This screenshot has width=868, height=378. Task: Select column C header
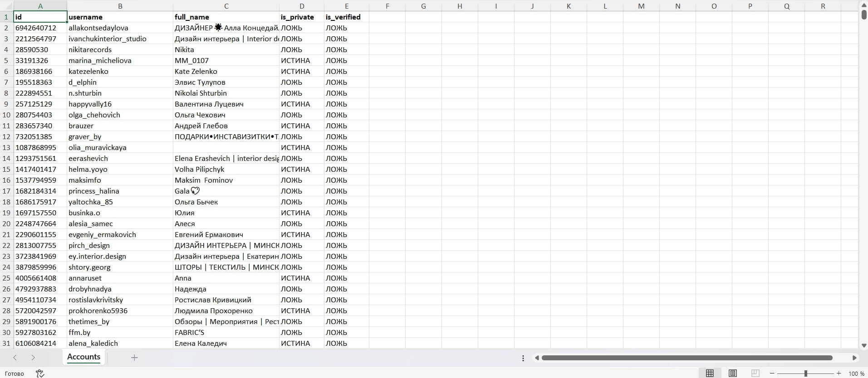click(x=226, y=6)
